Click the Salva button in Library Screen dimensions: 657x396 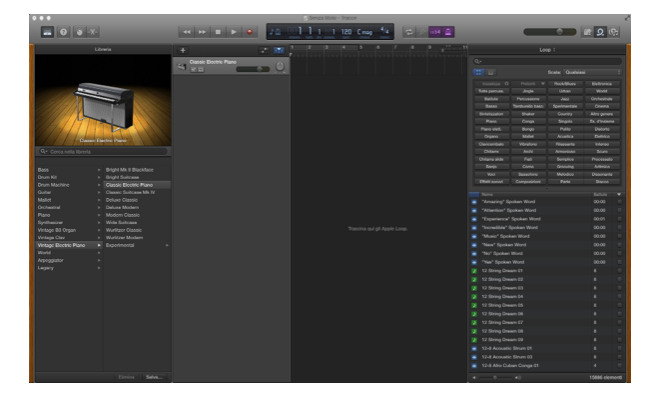click(x=154, y=377)
